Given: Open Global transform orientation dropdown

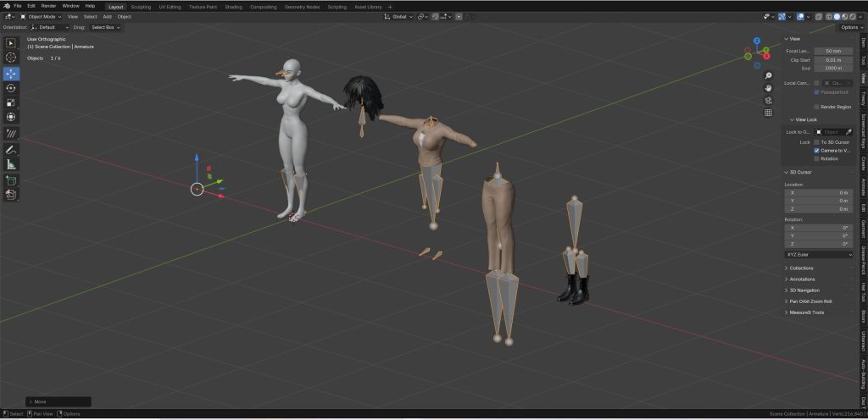Looking at the screenshot, I should pyautogui.click(x=399, y=17).
